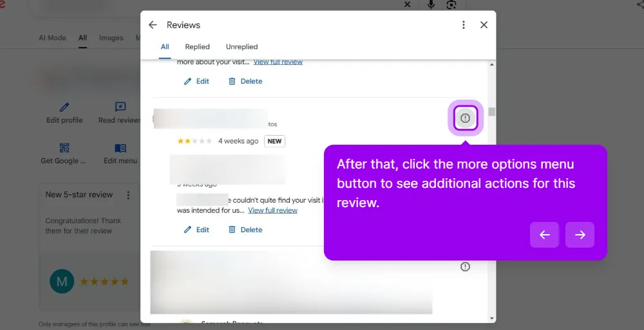
Task: Click the five-star rating beside M avatar
Action: pyautogui.click(x=104, y=282)
